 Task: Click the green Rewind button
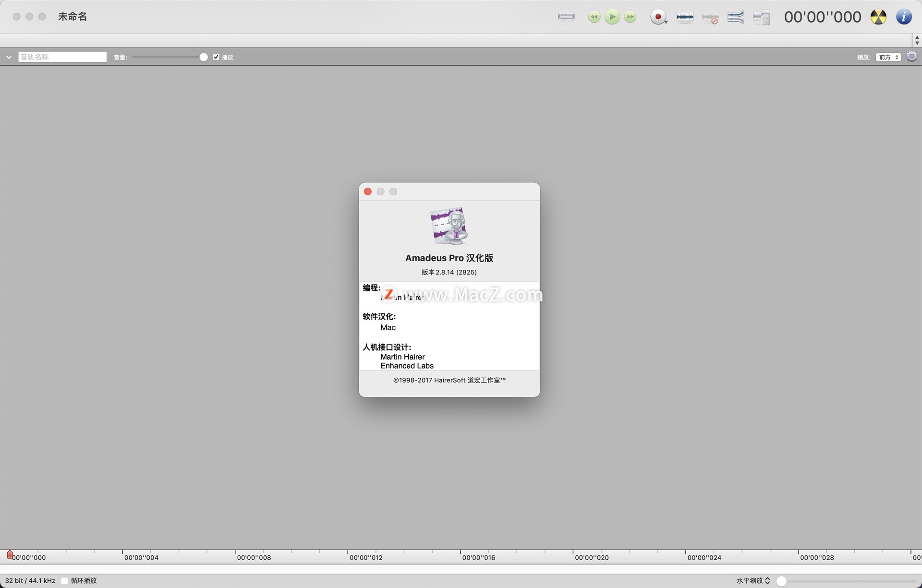(x=594, y=17)
